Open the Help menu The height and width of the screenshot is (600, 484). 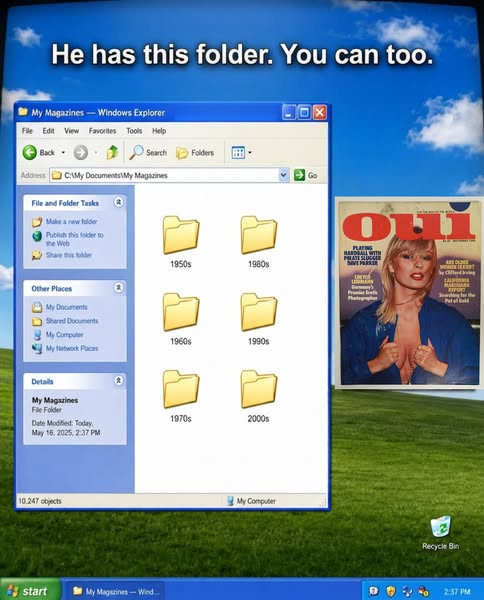[159, 131]
